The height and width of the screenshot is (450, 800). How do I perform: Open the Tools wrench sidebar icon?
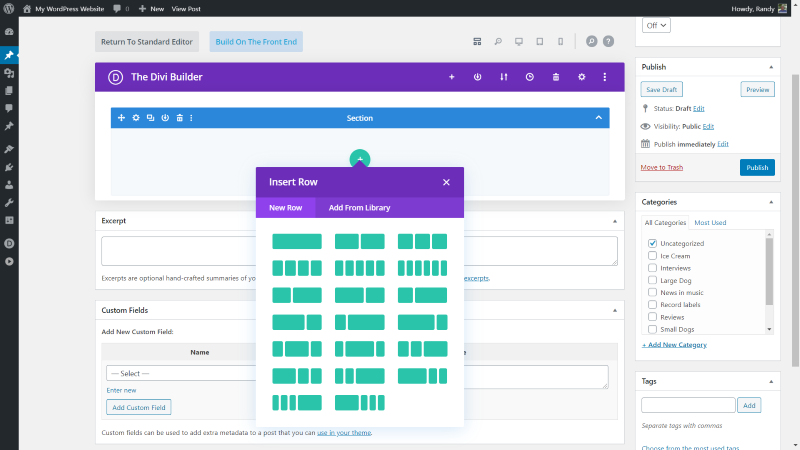(x=9, y=203)
